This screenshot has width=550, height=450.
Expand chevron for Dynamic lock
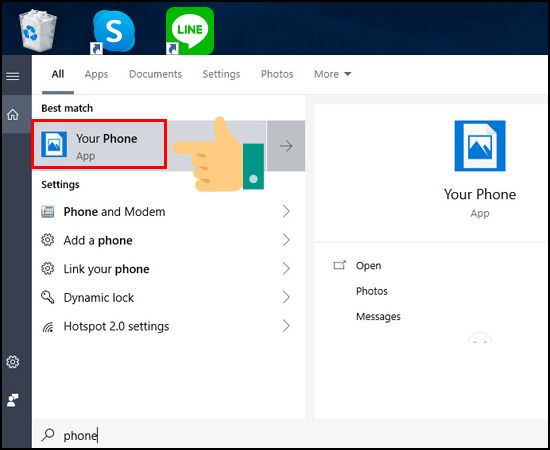(x=286, y=297)
